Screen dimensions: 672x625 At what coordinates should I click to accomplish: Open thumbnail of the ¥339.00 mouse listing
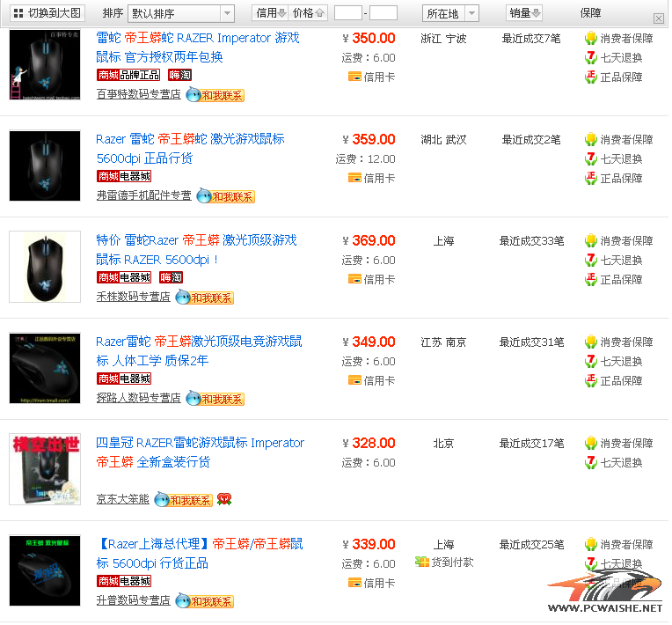(x=45, y=570)
